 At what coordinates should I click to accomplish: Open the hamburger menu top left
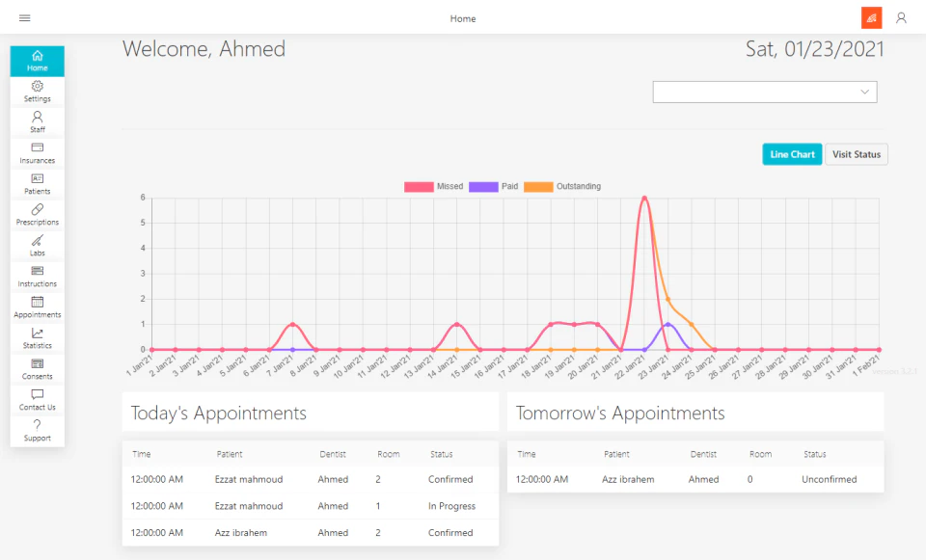(24, 16)
